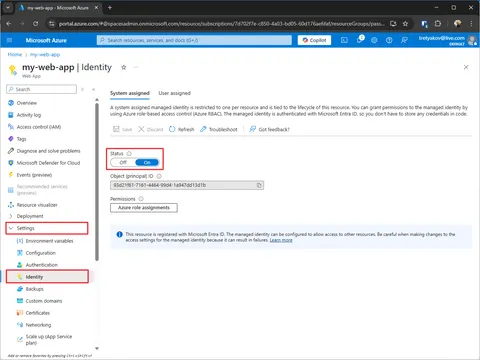This screenshot has width=480, height=360.
Task: Select Identity in the sidebar
Action: tap(47, 277)
